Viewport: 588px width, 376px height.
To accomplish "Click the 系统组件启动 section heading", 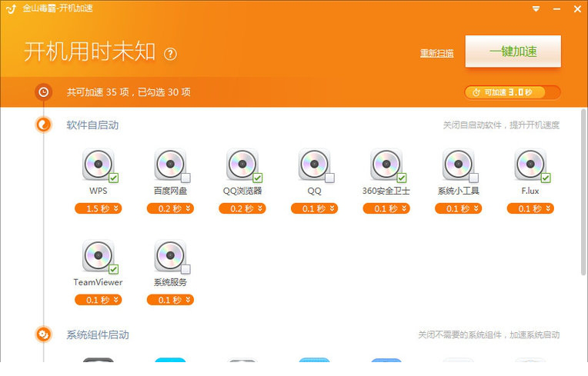I will point(98,334).
